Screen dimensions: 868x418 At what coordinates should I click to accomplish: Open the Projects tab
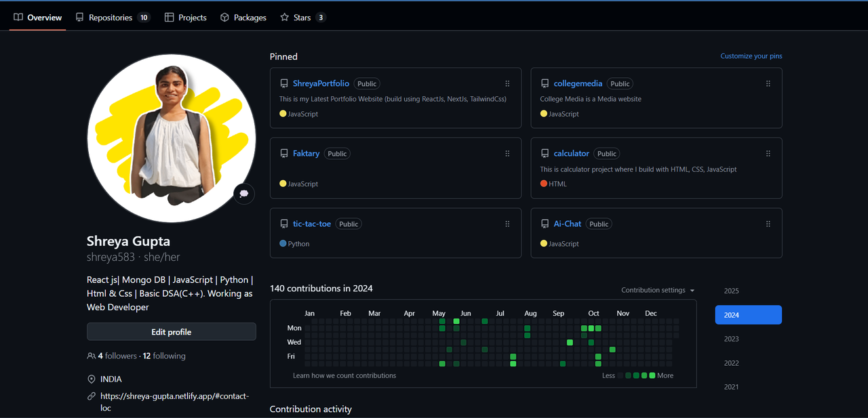tap(186, 18)
